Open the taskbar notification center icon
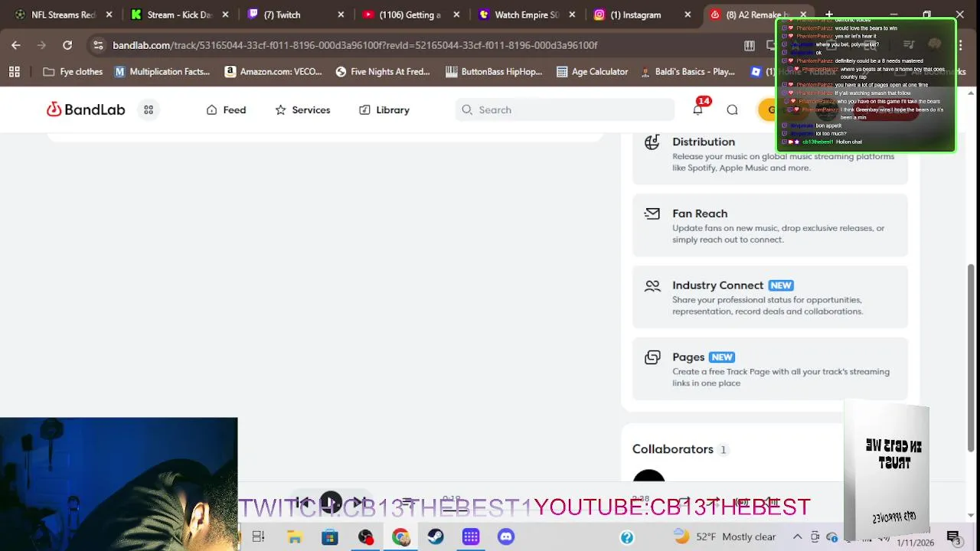Viewport: 980px width, 551px height. click(954, 537)
